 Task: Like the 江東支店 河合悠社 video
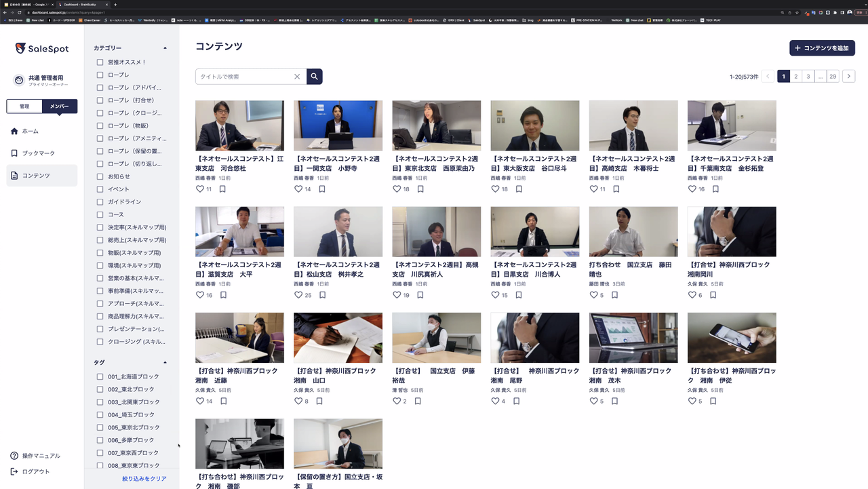pyautogui.click(x=200, y=189)
